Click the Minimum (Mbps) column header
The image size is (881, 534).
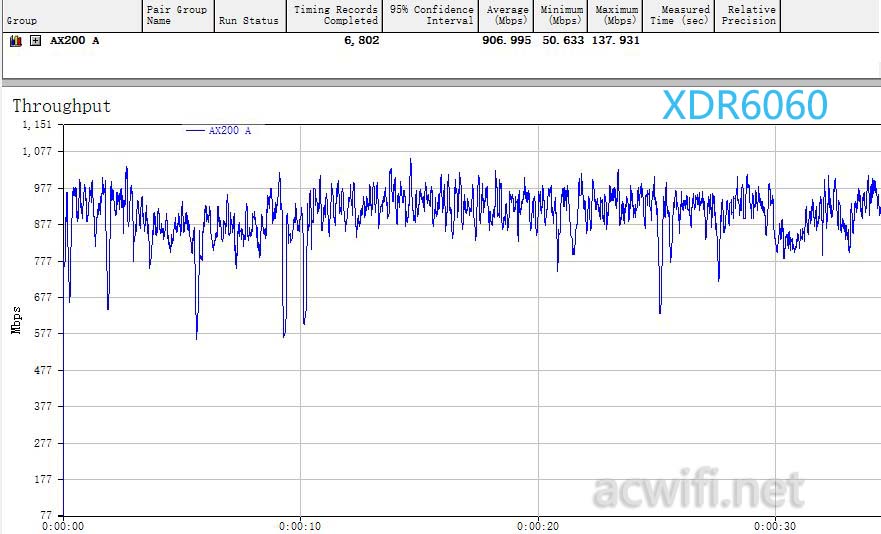(x=561, y=16)
